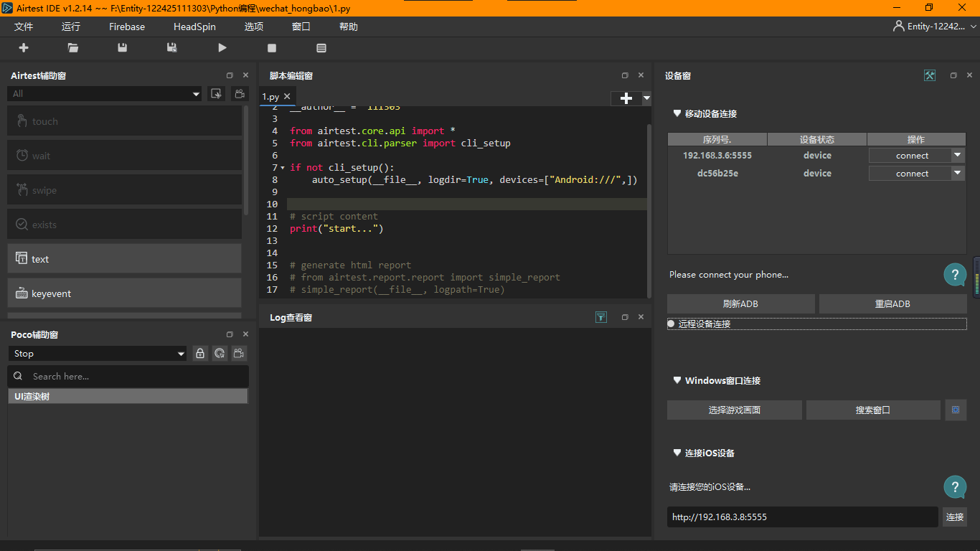Save the script with the floppy icon

(x=123, y=47)
